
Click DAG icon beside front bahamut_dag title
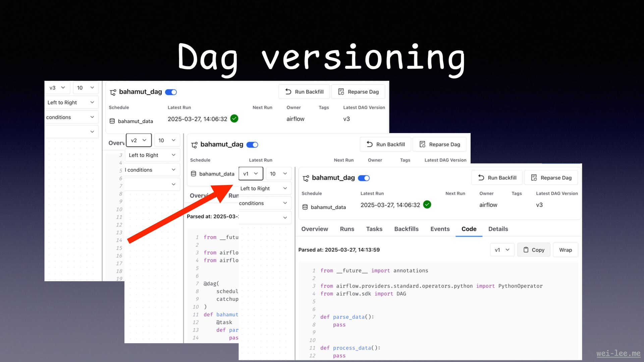[x=306, y=178]
